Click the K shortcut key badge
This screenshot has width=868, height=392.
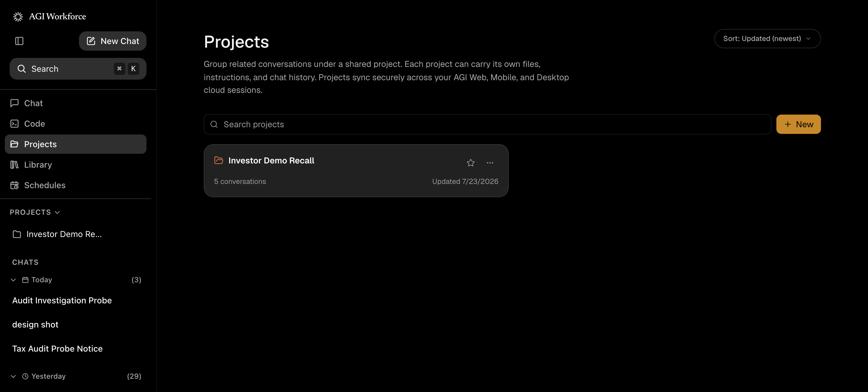[134, 69]
